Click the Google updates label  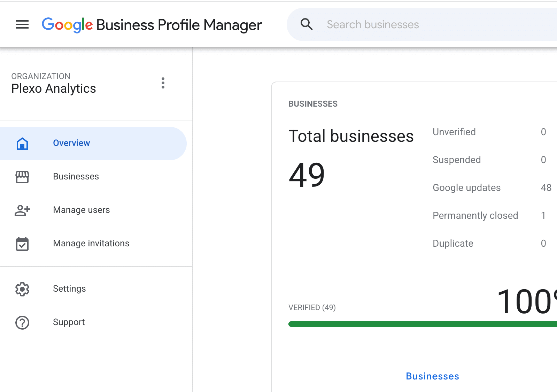point(466,188)
